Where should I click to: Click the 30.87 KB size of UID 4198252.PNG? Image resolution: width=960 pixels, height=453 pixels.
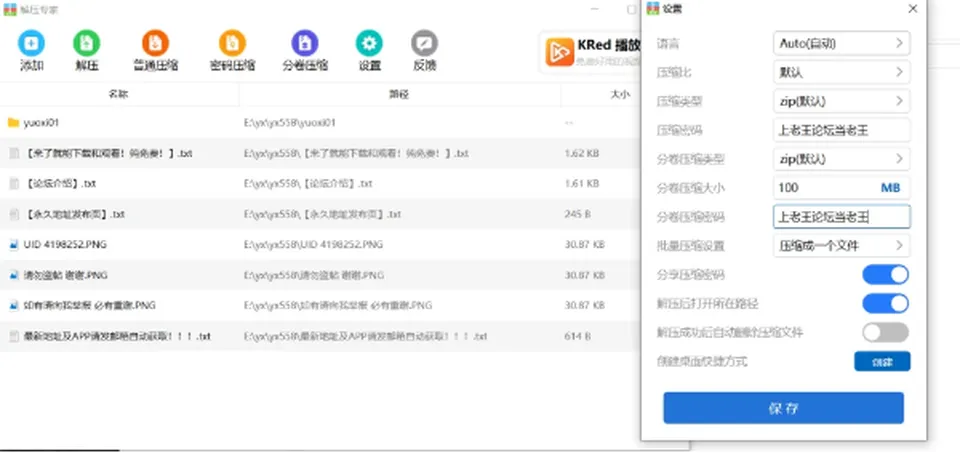(x=585, y=245)
